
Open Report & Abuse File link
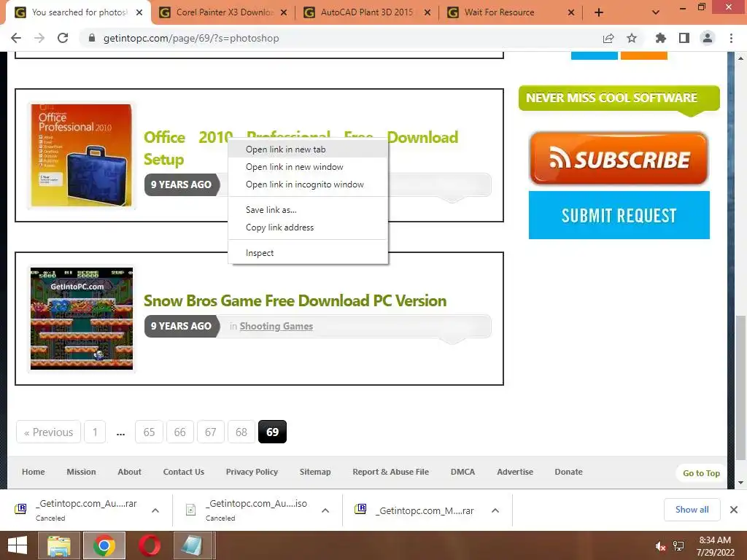tap(391, 472)
